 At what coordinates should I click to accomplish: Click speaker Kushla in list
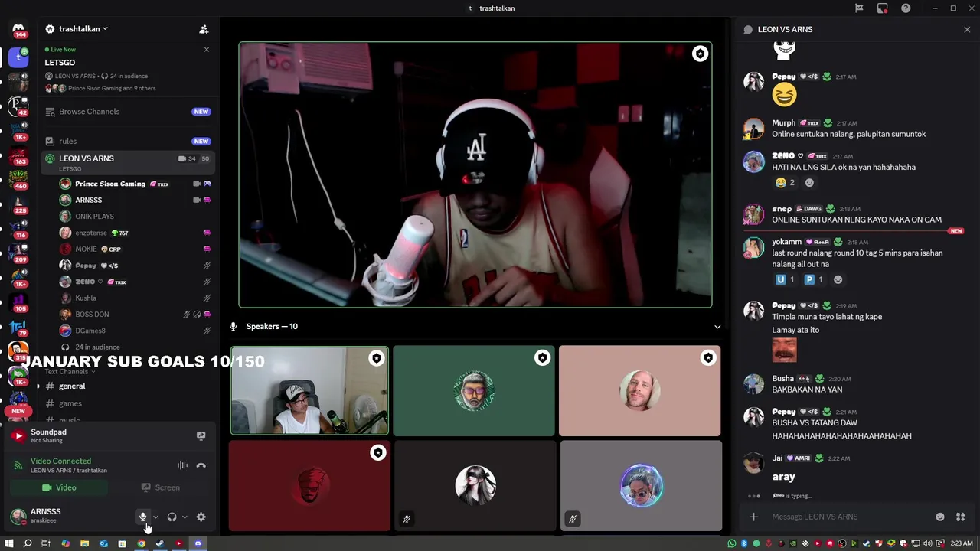click(x=135, y=298)
